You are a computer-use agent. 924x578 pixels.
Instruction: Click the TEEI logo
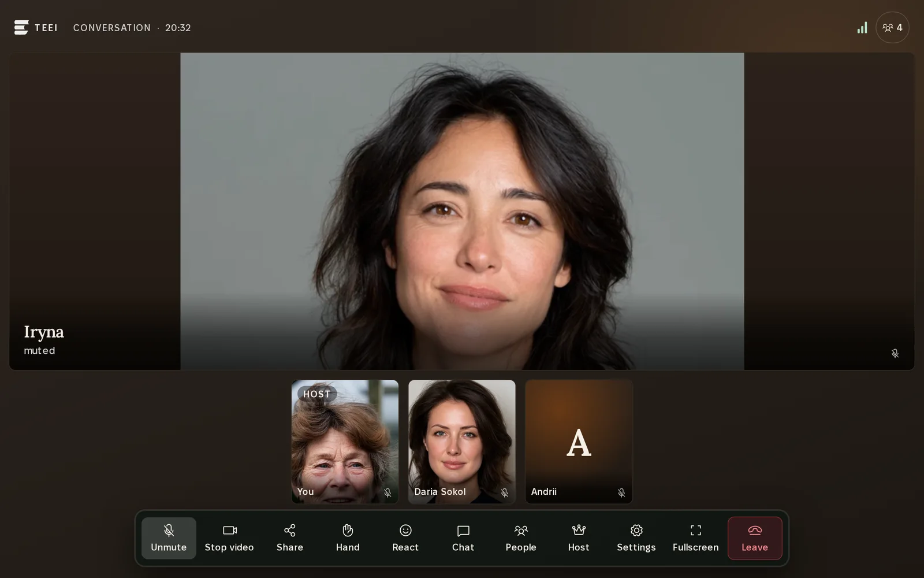point(36,27)
